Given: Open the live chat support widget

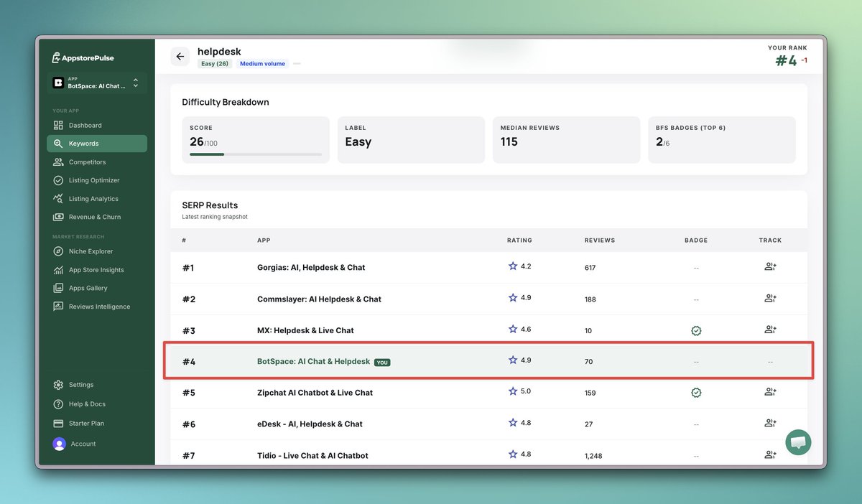Looking at the screenshot, I should tap(798, 442).
